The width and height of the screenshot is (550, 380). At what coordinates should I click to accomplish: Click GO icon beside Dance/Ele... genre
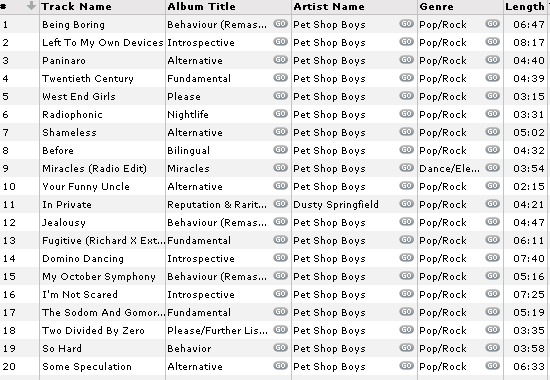492,168
